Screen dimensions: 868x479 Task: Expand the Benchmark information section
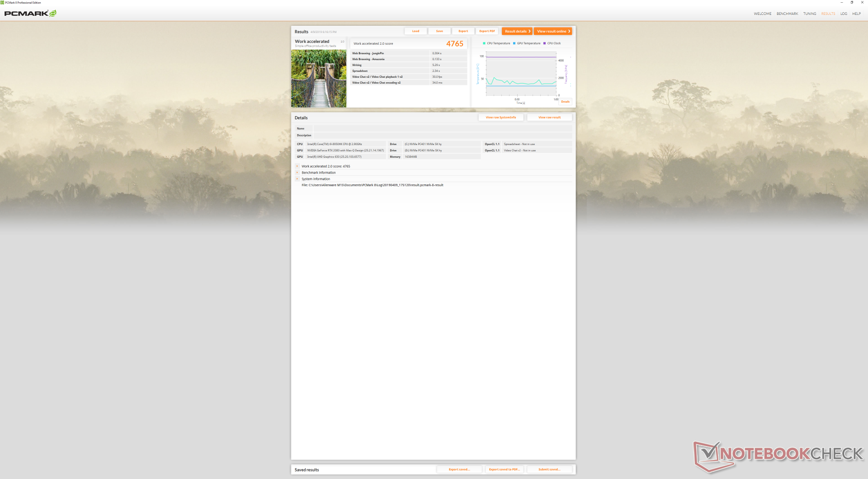(297, 173)
